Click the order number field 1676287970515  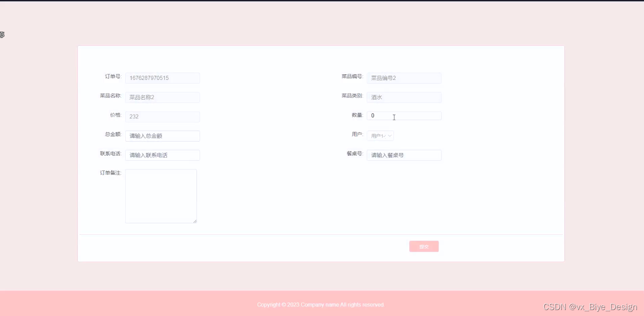162,78
